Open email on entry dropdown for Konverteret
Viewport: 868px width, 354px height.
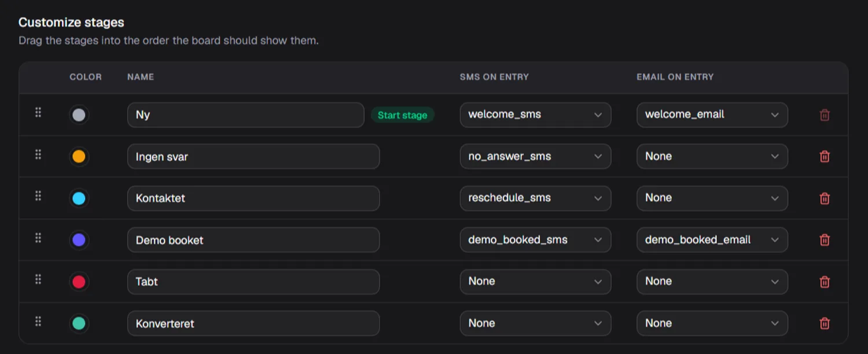click(x=712, y=323)
